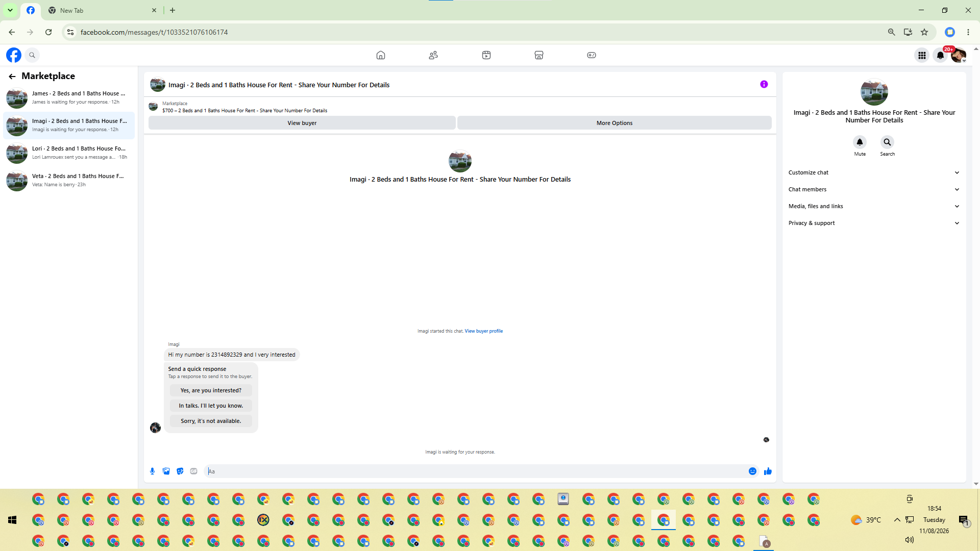Expand Media, files and links section
The height and width of the screenshot is (551, 980).
coord(874,206)
